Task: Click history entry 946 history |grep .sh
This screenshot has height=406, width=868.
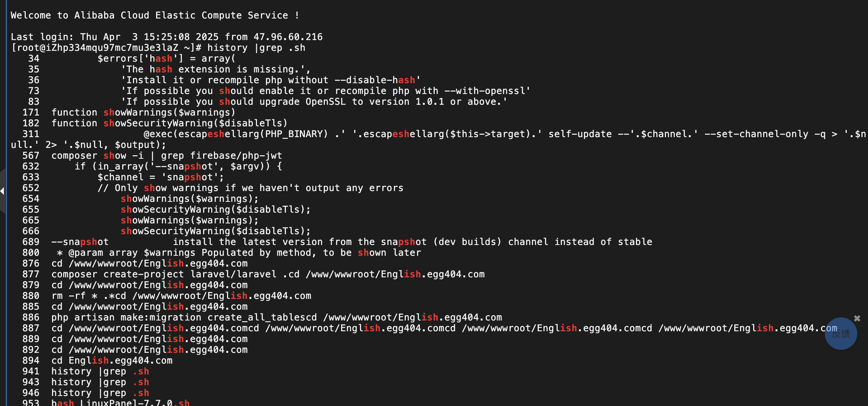Action: pyautogui.click(x=100, y=393)
